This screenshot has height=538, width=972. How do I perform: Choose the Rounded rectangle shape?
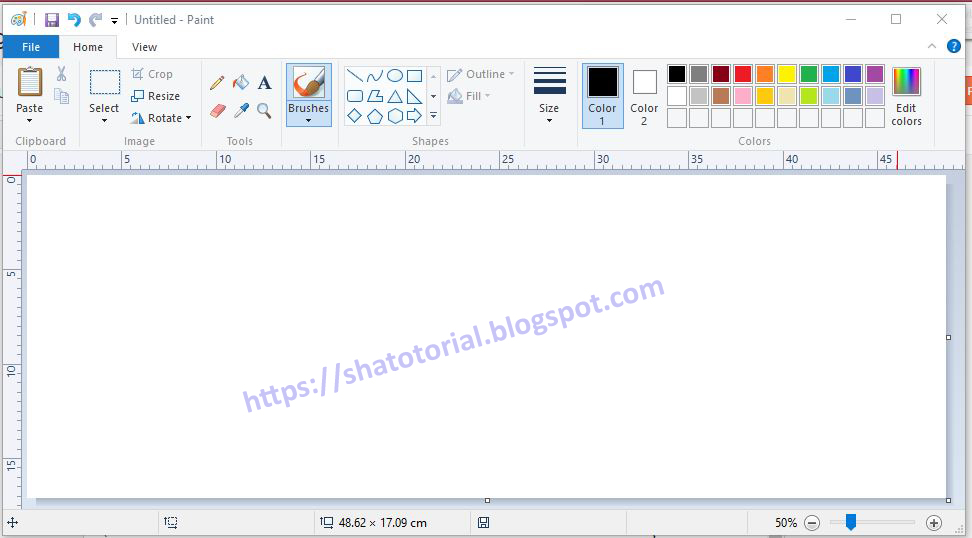[x=355, y=96]
